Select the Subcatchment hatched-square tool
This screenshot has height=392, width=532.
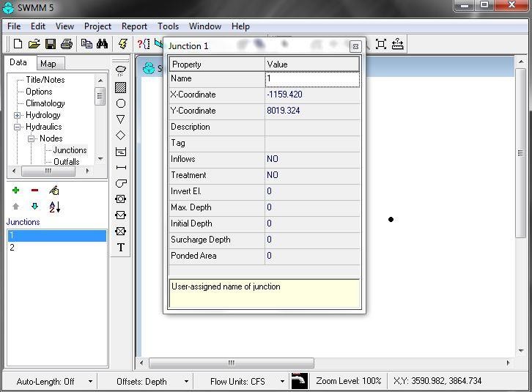(121, 87)
